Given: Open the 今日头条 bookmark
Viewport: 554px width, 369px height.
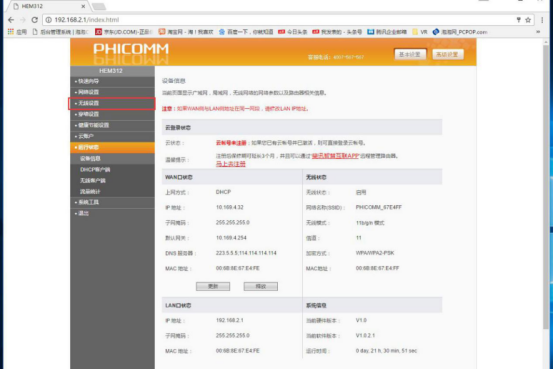Looking at the screenshot, I should pos(292,32).
